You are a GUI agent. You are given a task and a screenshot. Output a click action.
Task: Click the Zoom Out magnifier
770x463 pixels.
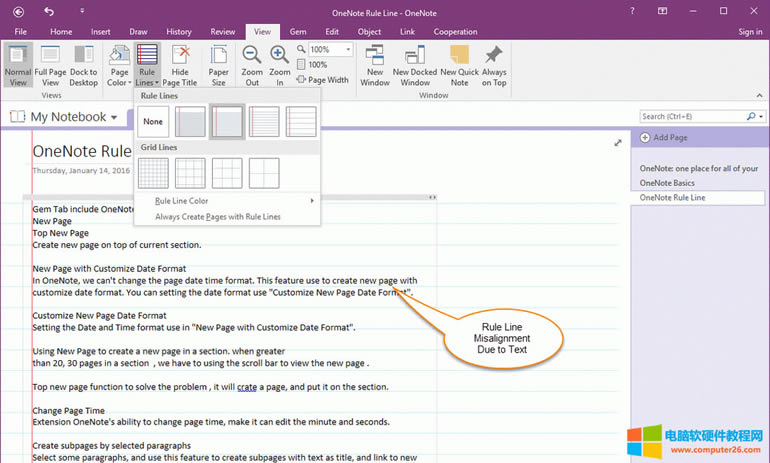[252, 65]
